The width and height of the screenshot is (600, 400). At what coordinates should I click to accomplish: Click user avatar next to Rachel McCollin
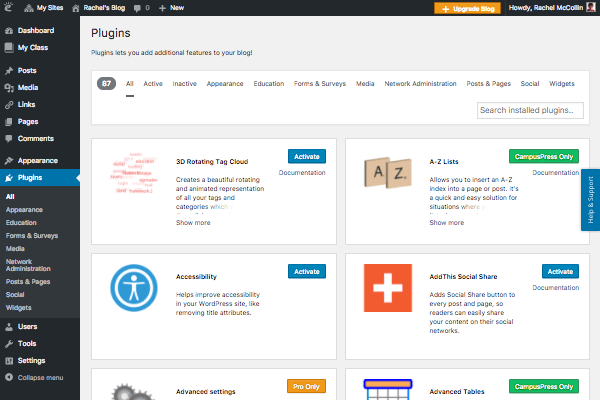pos(591,7)
